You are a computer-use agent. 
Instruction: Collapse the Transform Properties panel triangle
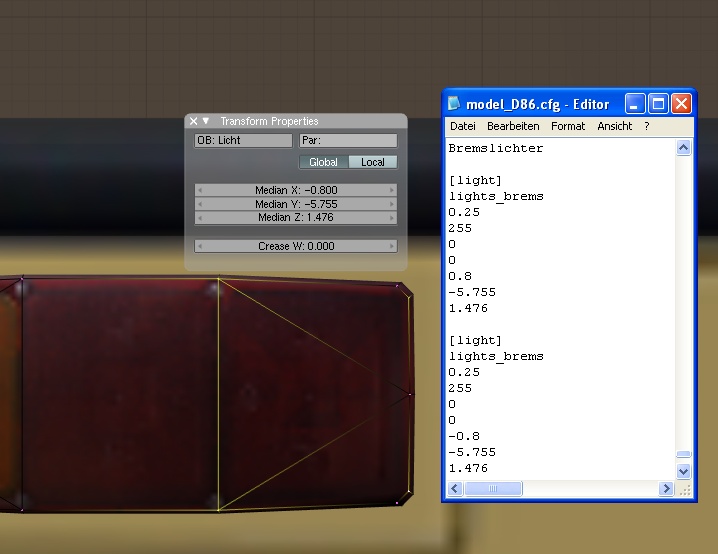[x=206, y=121]
